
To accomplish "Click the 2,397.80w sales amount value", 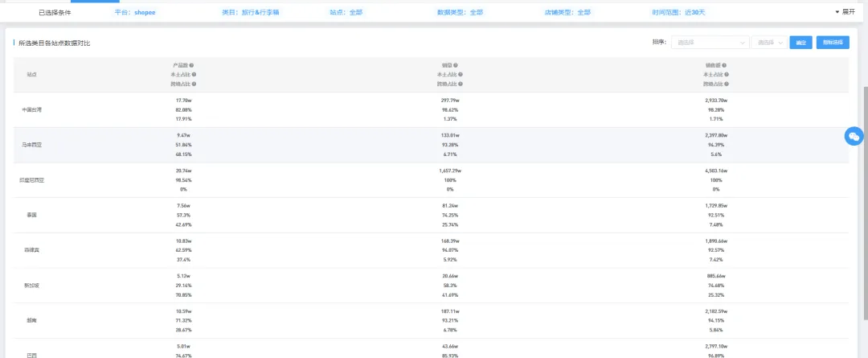I will pyautogui.click(x=716, y=136).
